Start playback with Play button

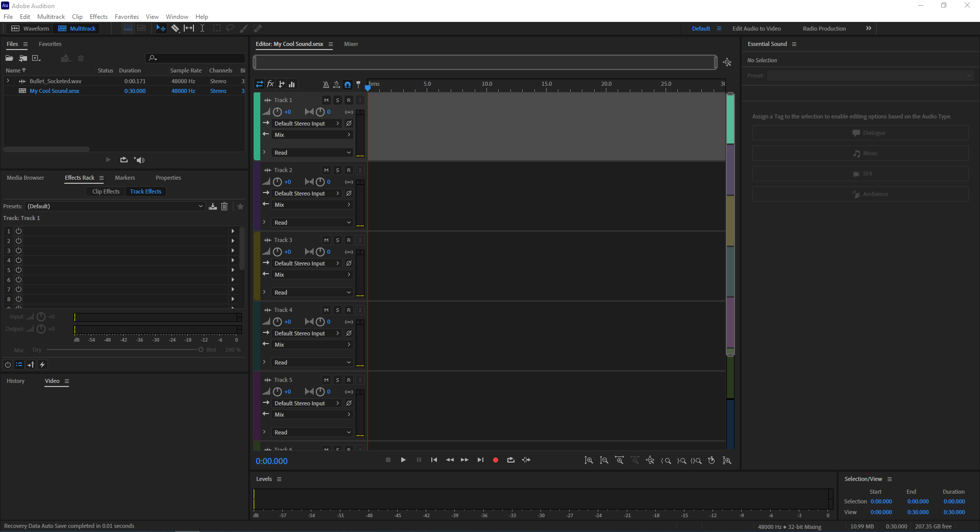pos(403,460)
